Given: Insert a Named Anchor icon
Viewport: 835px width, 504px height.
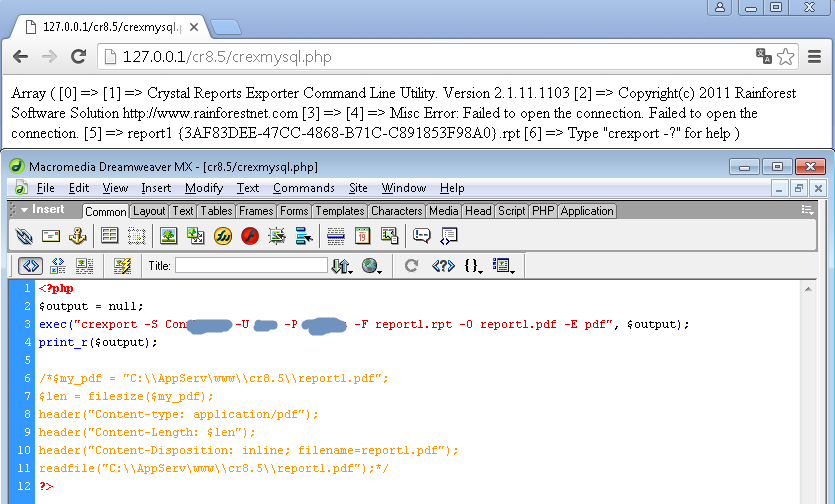Looking at the screenshot, I should pyautogui.click(x=78, y=235).
